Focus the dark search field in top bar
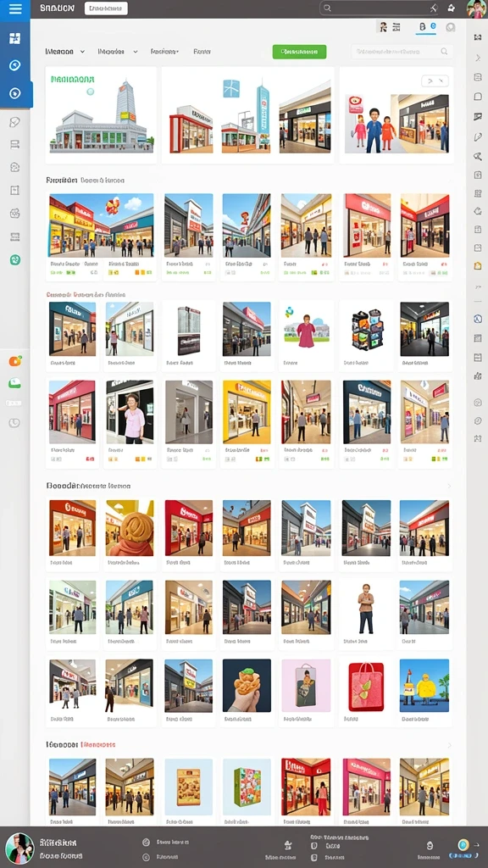 click(x=380, y=8)
